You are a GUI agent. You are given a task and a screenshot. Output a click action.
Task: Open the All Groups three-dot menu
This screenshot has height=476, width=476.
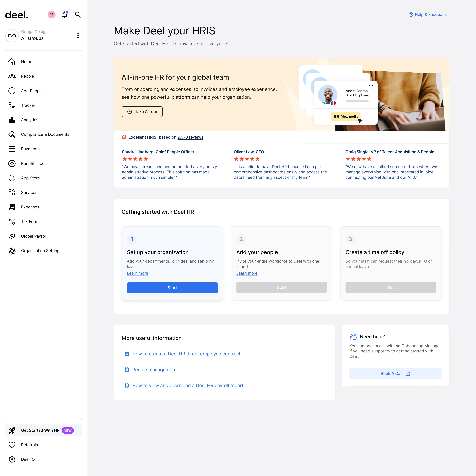pyautogui.click(x=78, y=36)
